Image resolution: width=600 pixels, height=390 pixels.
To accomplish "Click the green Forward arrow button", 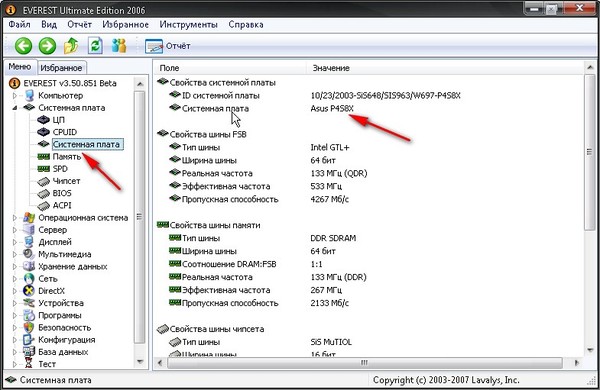I will 47,46.
